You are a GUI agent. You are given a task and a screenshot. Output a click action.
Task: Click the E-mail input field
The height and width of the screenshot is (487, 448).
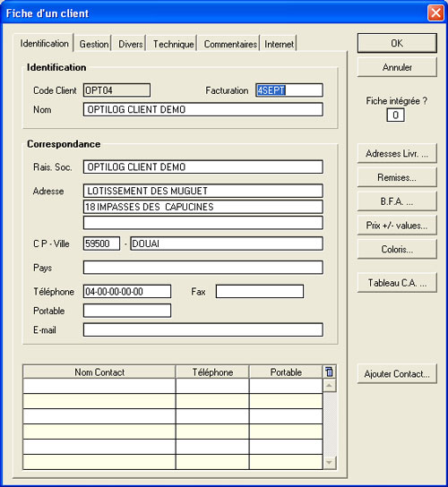point(203,329)
